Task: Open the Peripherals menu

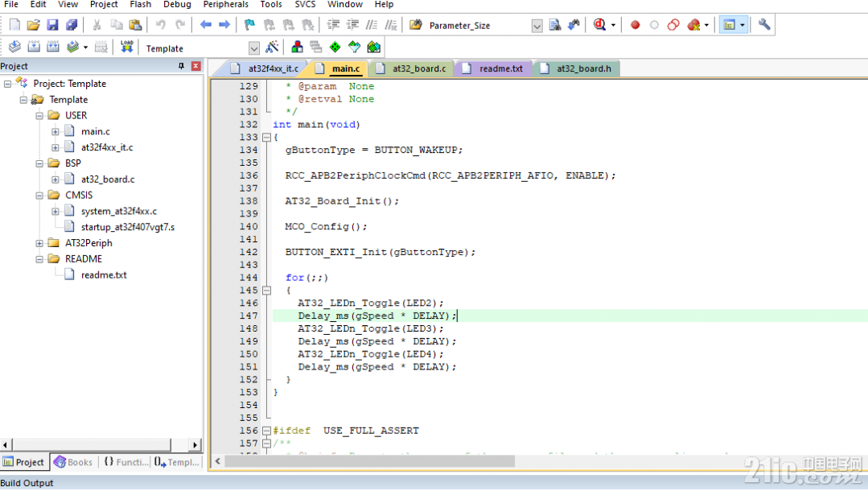Action: point(226,5)
